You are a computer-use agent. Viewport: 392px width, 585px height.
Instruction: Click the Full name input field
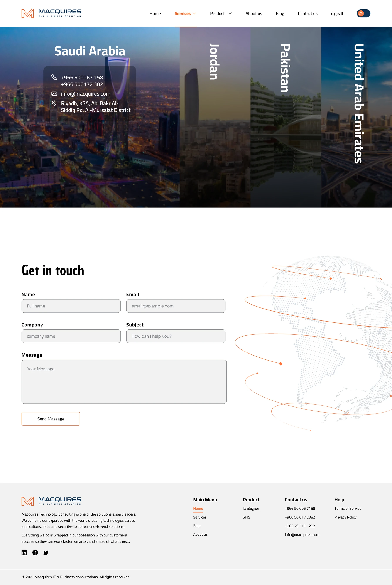tap(71, 306)
